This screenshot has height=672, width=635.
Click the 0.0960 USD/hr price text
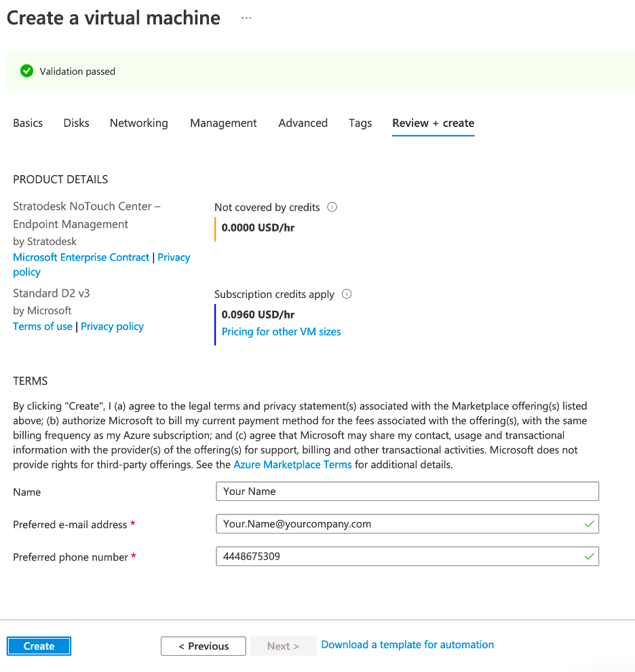coord(258,314)
